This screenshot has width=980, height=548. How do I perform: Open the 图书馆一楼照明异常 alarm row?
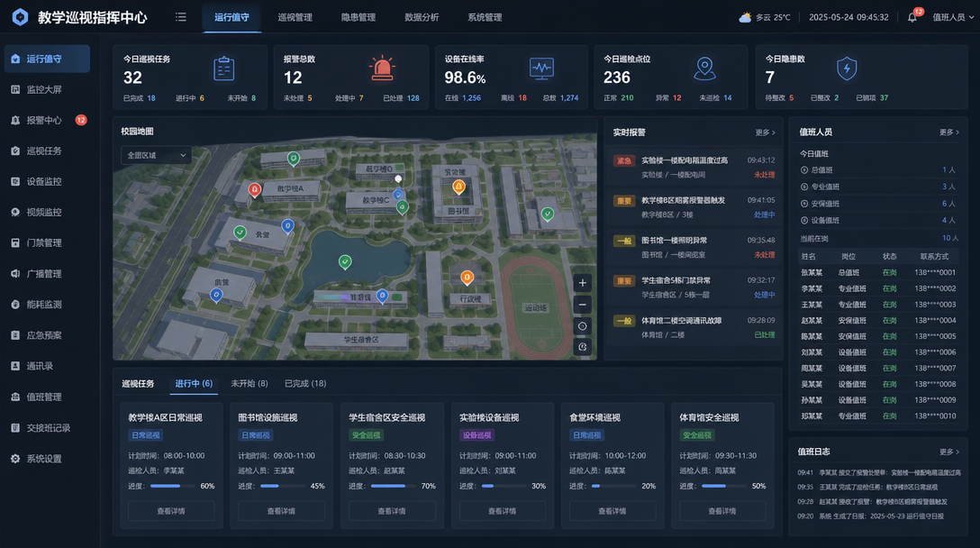click(694, 248)
